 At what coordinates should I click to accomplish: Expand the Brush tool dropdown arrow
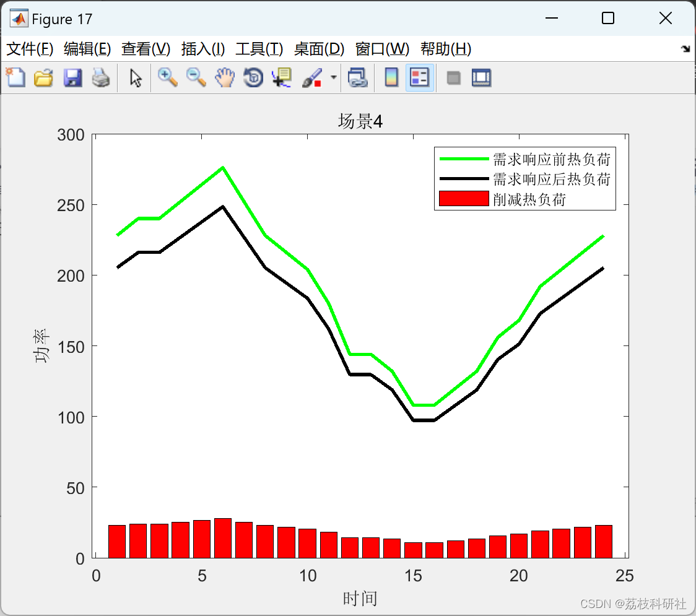[x=334, y=77]
